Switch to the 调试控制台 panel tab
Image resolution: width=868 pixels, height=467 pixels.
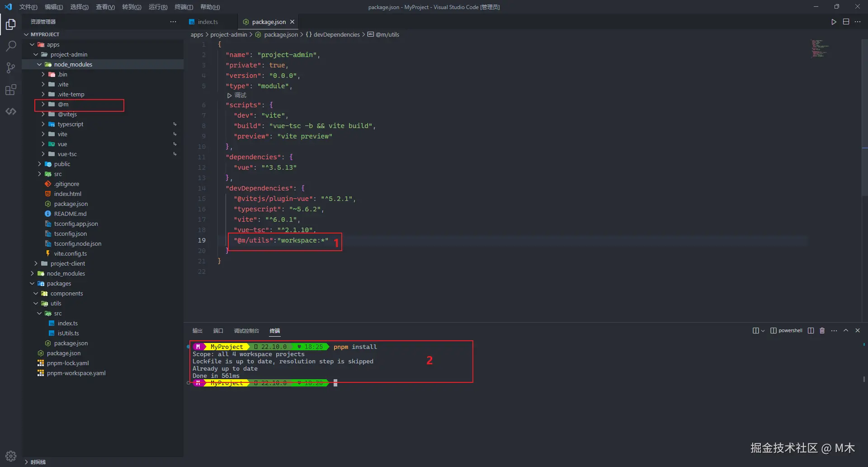click(246, 331)
